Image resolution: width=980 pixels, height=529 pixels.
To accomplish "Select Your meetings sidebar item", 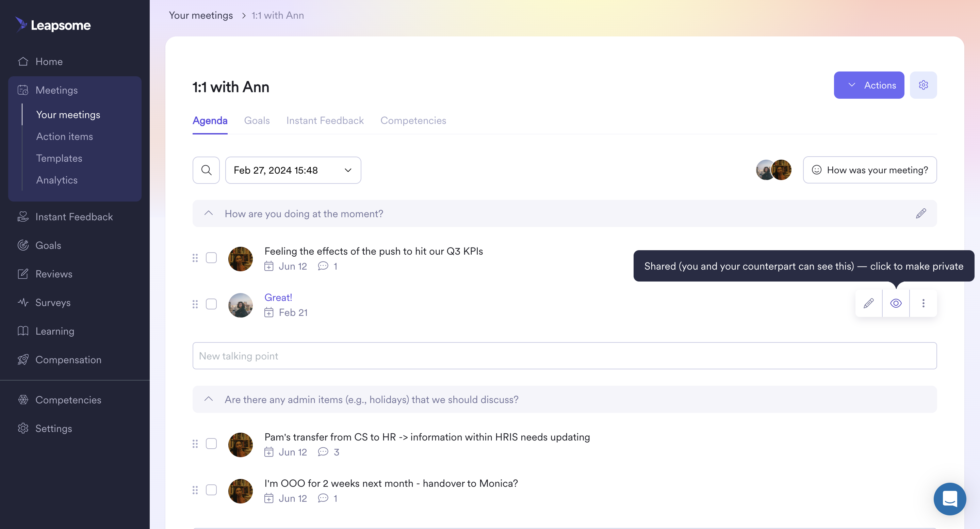I will click(68, 115).
